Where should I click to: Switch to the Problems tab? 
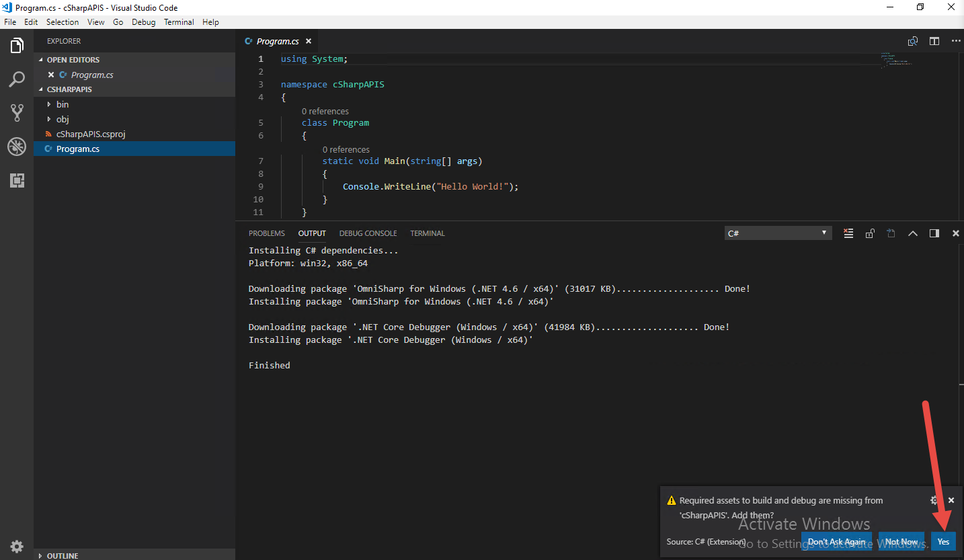267,233
